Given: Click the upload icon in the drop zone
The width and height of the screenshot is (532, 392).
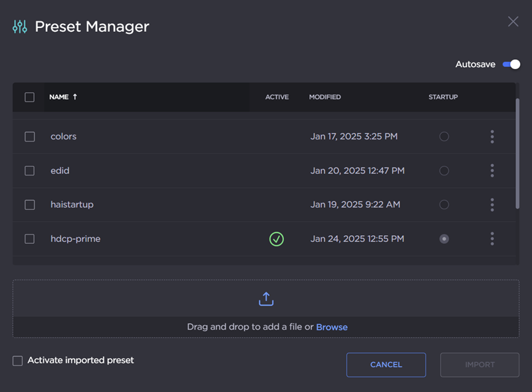Looking at the screenshot, I should (266, 299).
